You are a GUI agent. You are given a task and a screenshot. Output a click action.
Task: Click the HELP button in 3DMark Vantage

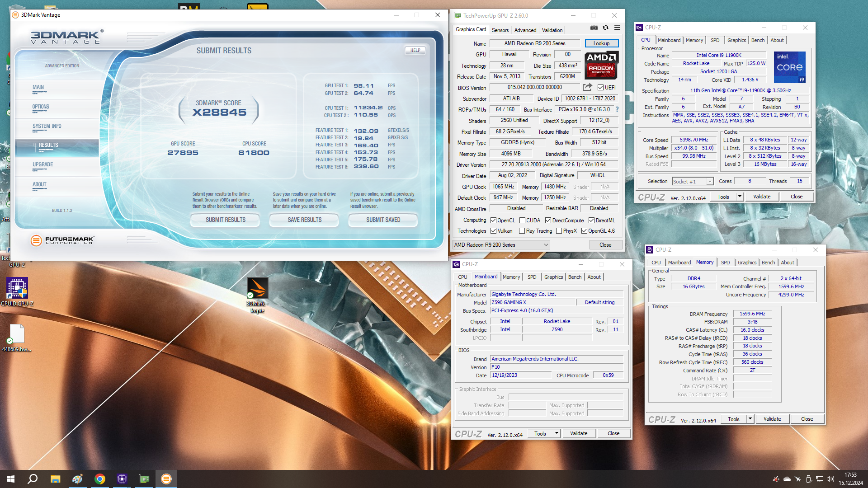(415, 51)
